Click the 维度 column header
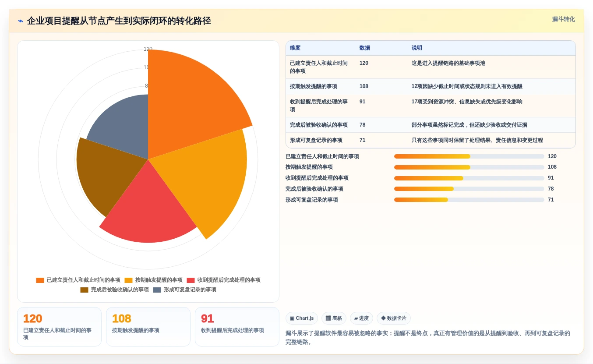The height and width of the screenshot is (364, 593). 295,48
